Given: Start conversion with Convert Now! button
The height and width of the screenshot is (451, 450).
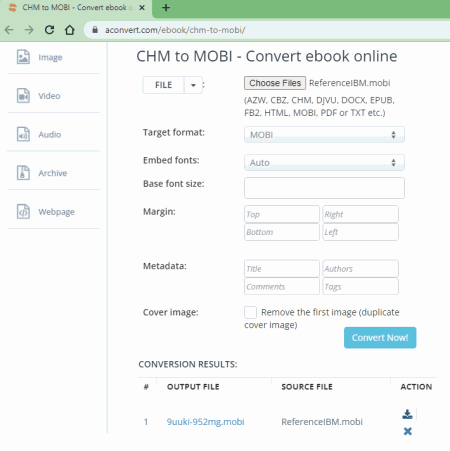Looking at the screenshot, I should (380, 338).
